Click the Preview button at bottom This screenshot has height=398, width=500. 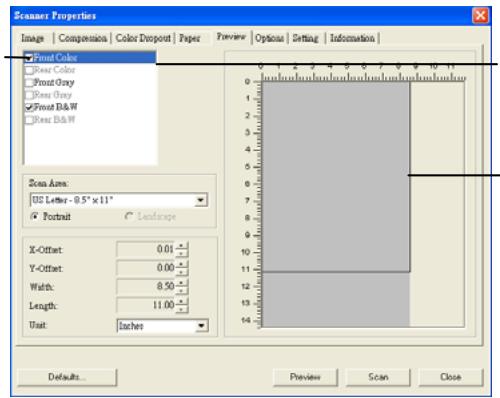(x=305, y=377)
